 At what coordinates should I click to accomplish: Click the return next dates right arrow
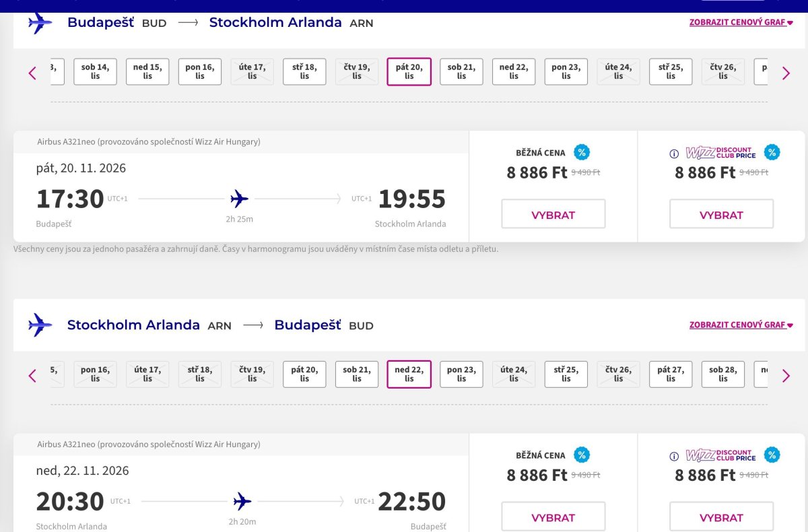[x=786, y=375]
